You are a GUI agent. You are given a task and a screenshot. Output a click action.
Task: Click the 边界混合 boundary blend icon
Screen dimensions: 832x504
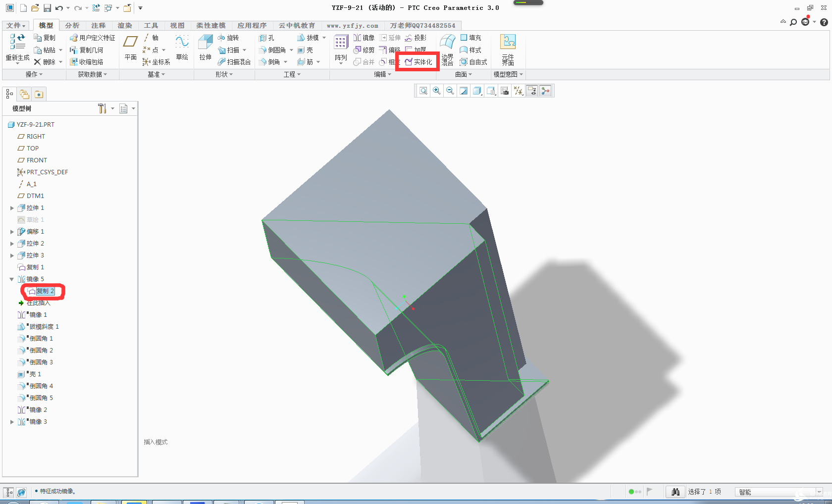447,50
